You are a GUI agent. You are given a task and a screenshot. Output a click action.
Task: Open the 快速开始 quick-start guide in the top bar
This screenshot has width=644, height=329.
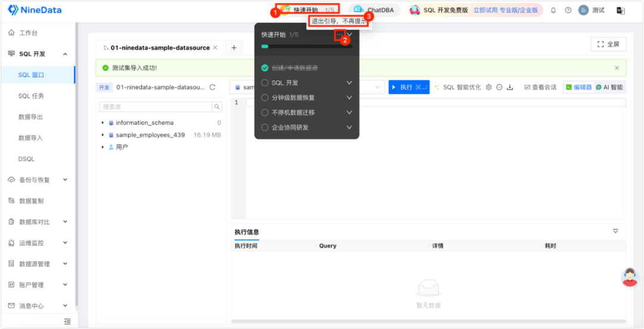pyautogui.click(x=308, y=10)
